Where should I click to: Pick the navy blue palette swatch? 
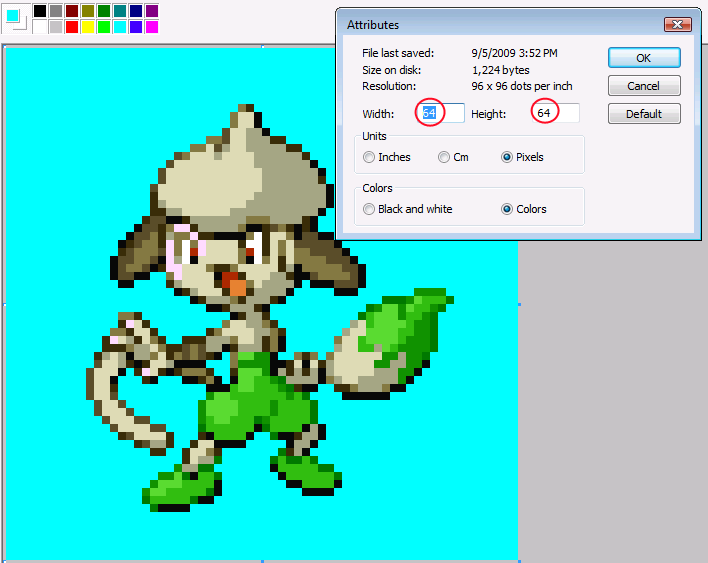tap(136, 11)
